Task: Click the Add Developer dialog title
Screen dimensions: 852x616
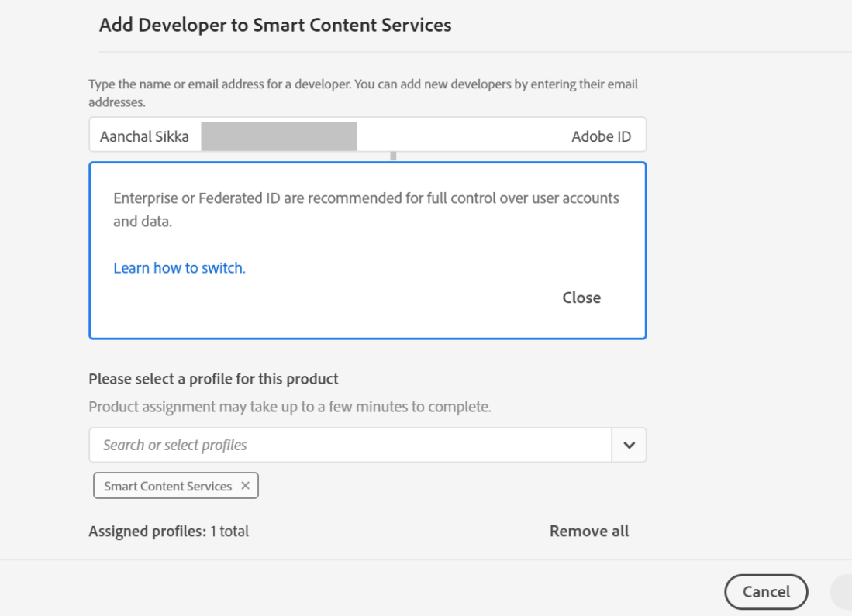Action: (275, 25)
